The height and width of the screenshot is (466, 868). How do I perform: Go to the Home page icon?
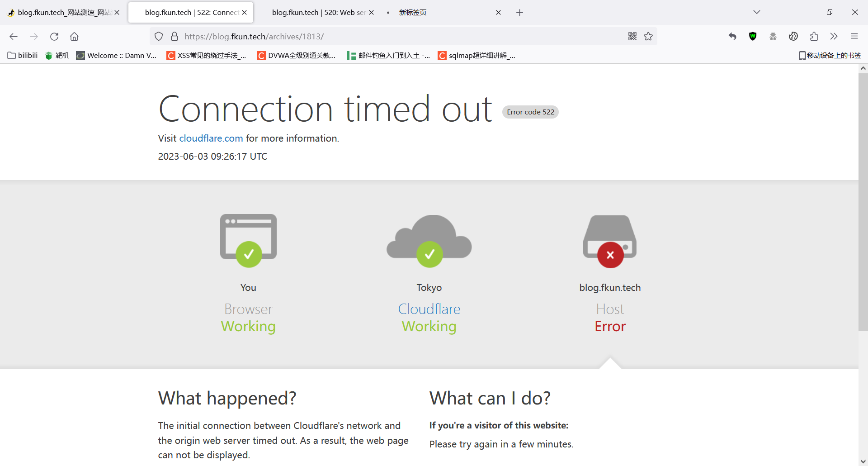[x=75, y=37]
